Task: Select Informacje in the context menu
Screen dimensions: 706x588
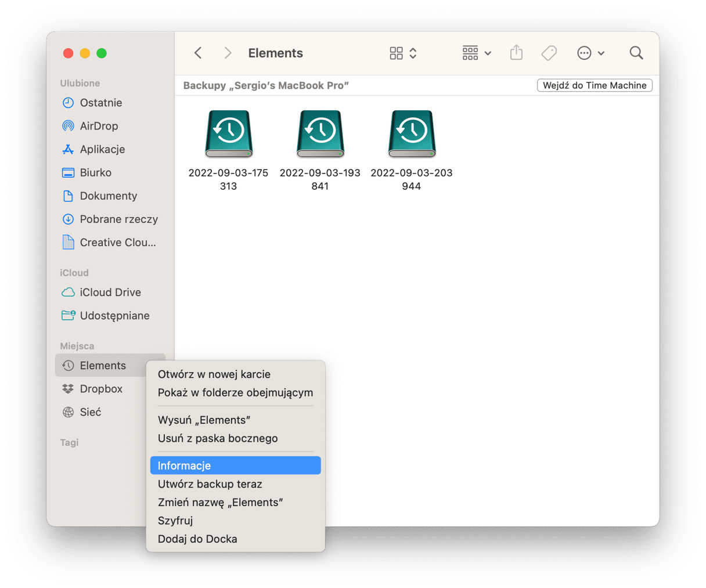Action: click(x=235, y=466)
